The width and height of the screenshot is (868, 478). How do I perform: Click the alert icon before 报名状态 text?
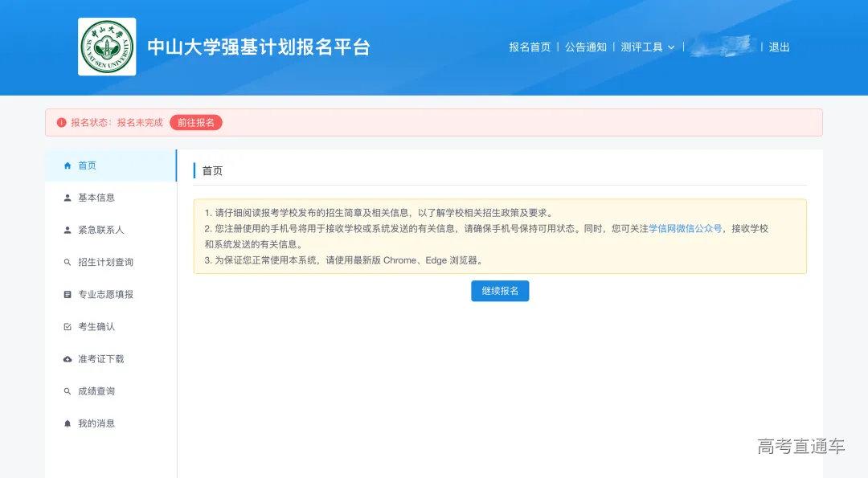click(x=63, y=122)
